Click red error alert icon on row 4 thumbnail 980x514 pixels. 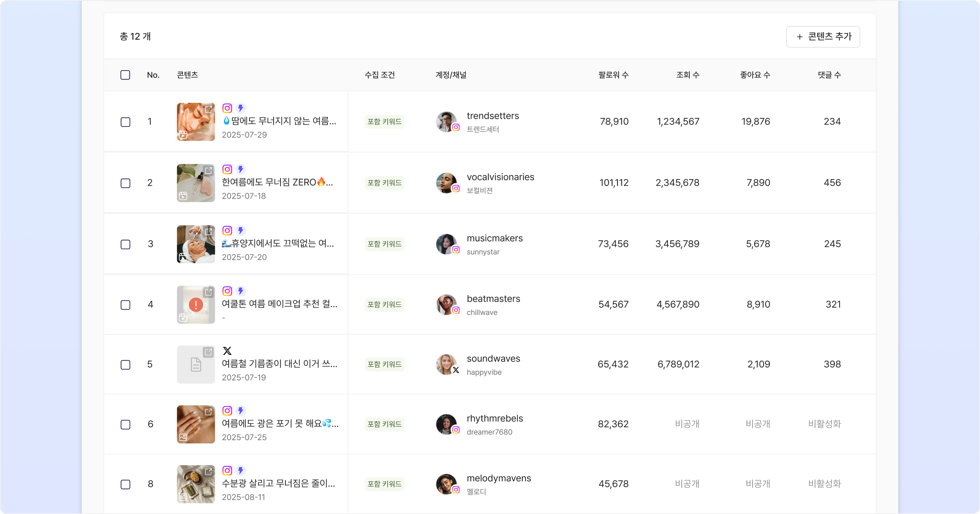point(196,304)
